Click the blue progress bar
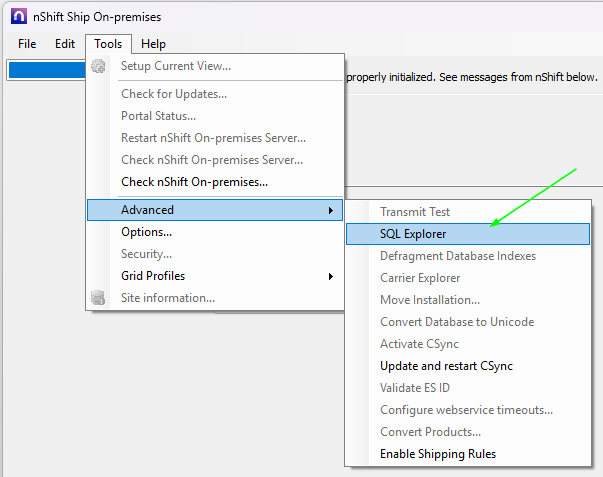Screen dimensions: 603x477 (46, 70)
